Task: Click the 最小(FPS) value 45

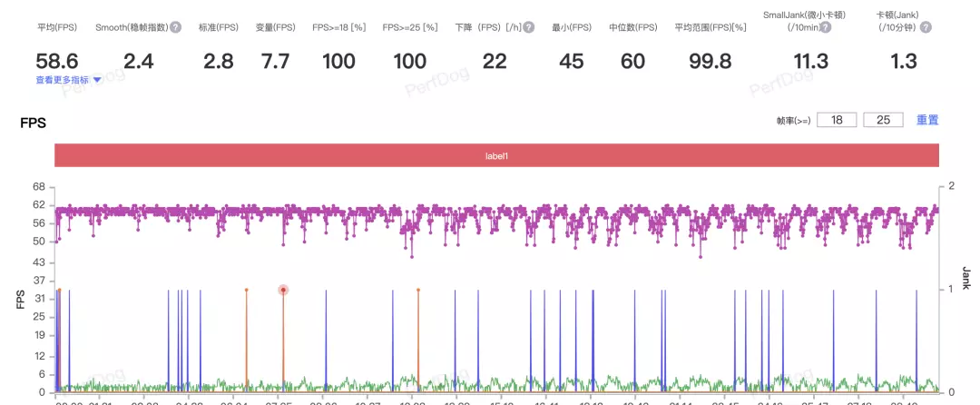Action: click(572, 61)
